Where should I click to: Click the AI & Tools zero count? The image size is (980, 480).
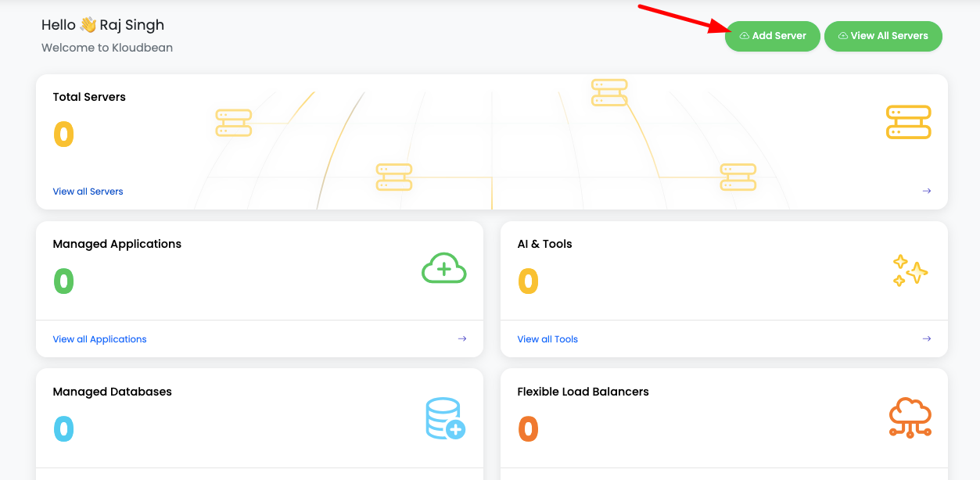(x=528, y=281)
